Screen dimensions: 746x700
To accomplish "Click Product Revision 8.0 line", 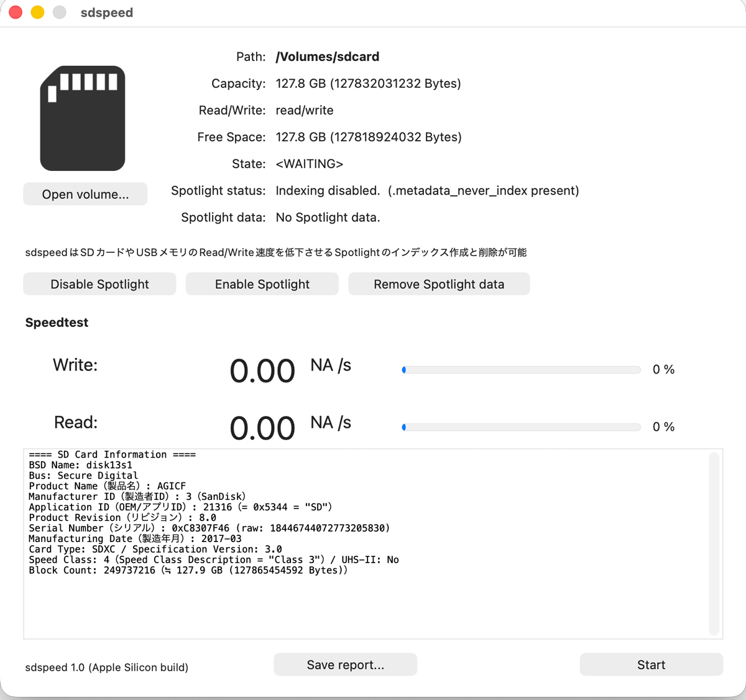I will click(122, 518).
